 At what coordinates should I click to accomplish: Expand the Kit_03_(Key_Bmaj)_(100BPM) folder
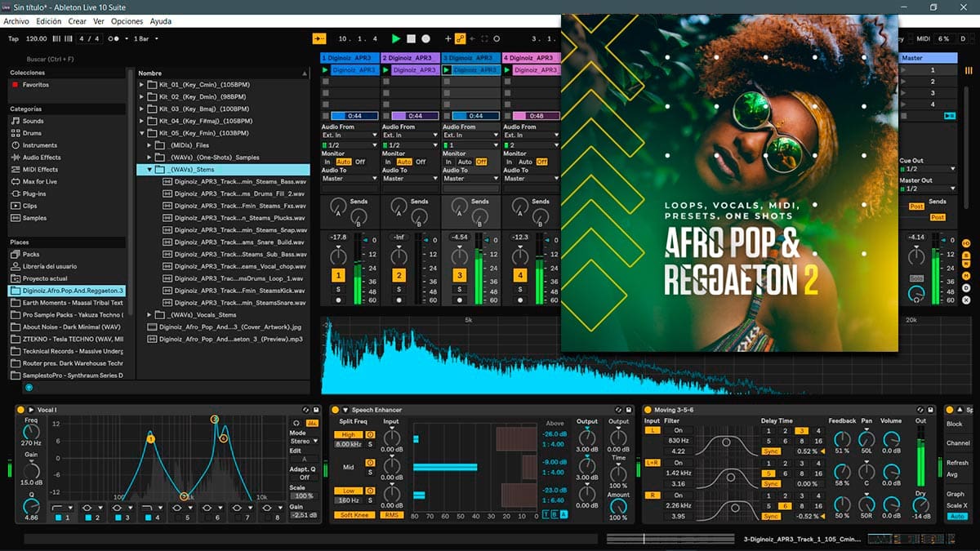(141, 109)
